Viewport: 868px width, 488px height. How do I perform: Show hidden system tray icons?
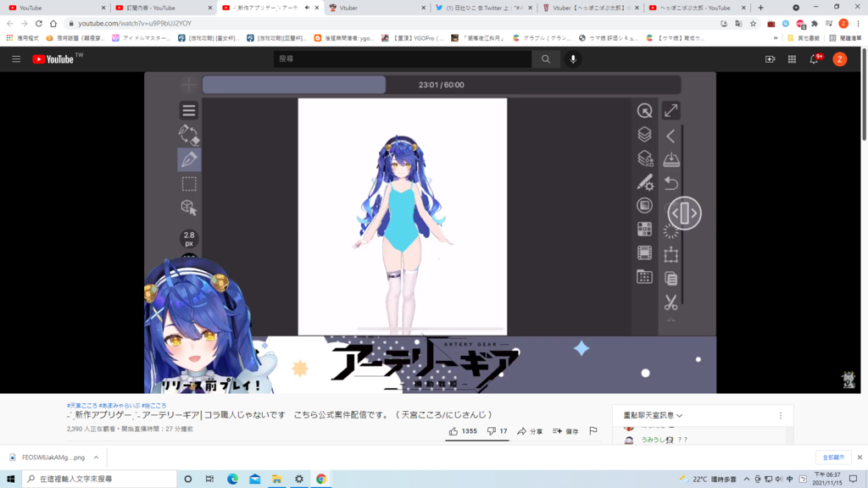pyautogui.click(x=747, y=480)
